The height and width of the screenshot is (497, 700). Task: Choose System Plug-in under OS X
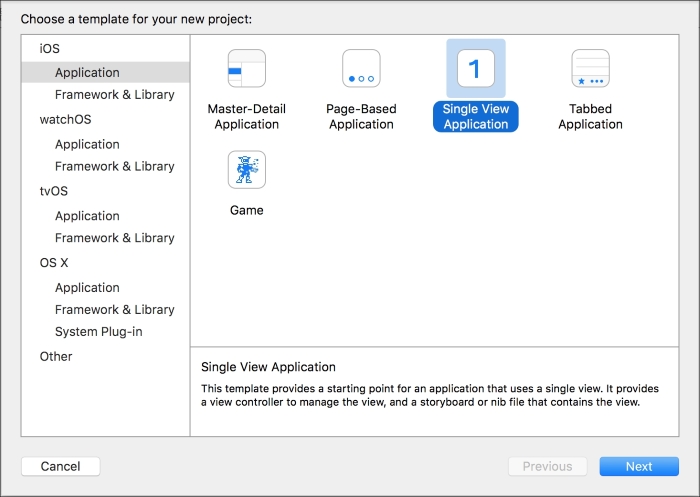[99, 332]
